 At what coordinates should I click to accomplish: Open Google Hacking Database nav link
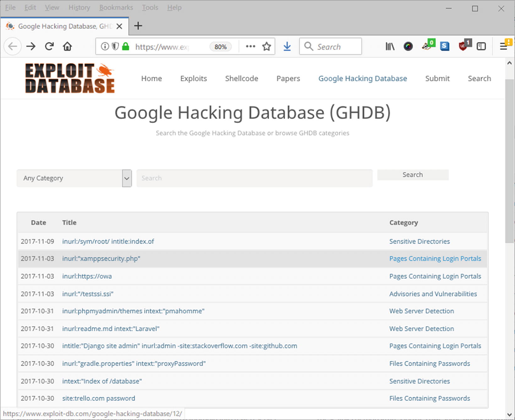coord(363,78)
